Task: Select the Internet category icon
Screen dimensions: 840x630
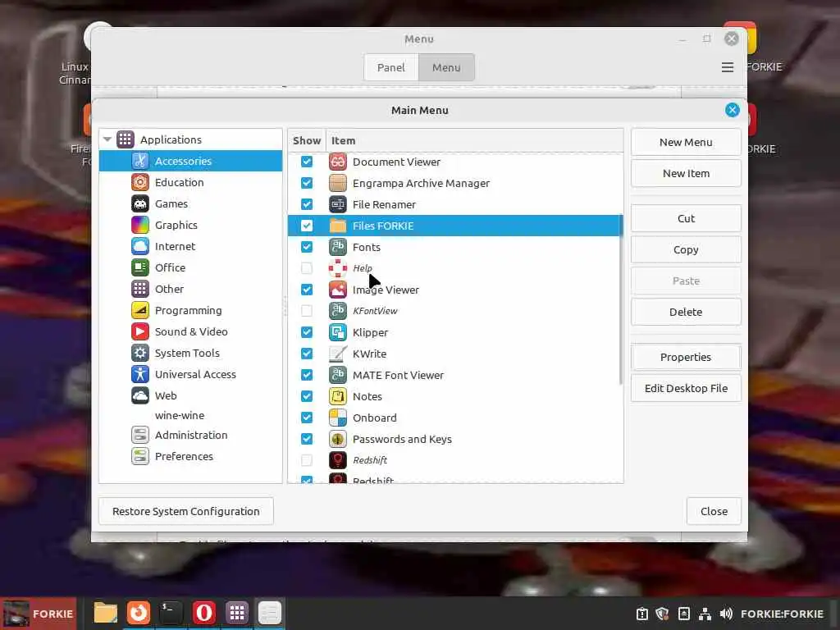Action: [139, 246]
